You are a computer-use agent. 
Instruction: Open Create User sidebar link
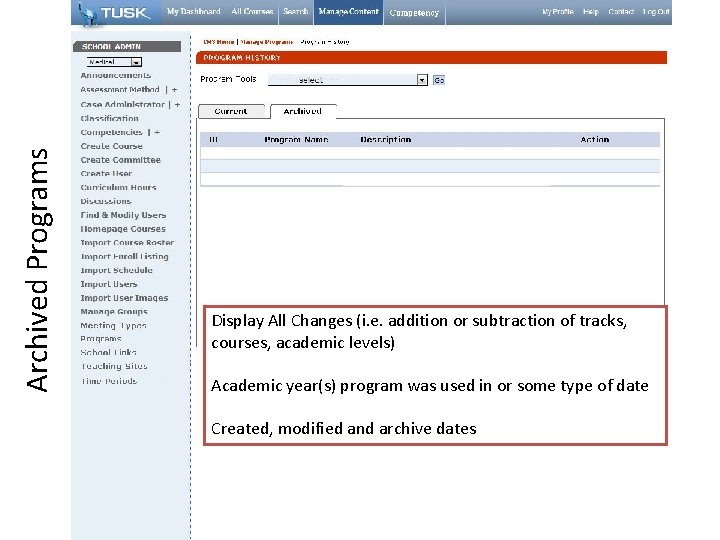tap(106, 174)
